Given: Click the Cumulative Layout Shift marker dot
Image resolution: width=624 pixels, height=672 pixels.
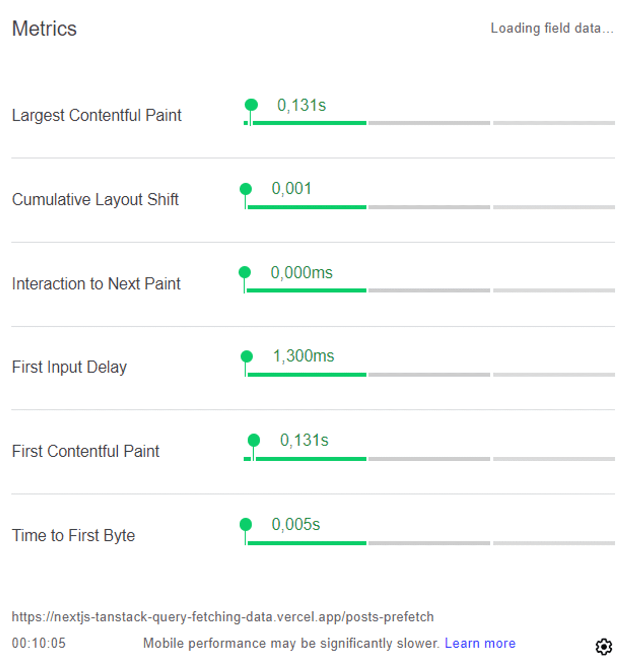Looking at the screenshot, I should click(x=246, y=189).
